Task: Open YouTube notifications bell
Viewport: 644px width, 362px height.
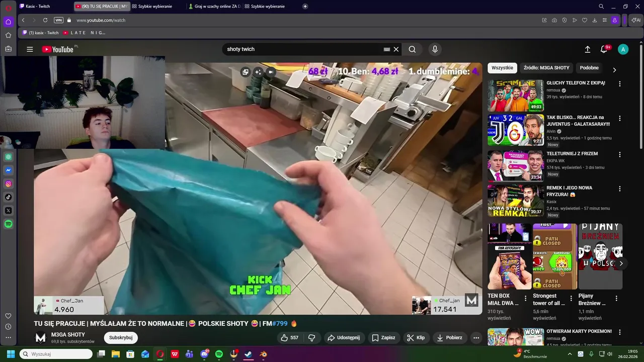Action: (604, 49)
